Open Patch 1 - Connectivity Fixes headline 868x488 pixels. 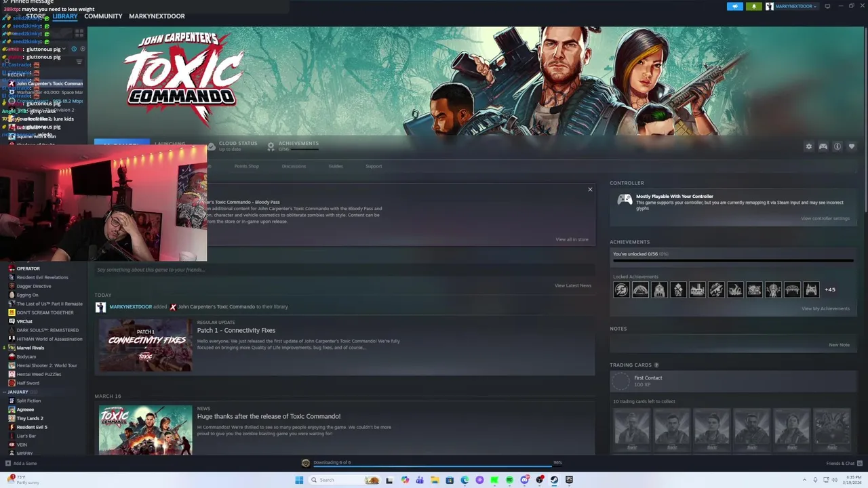[x=236, y=330]
